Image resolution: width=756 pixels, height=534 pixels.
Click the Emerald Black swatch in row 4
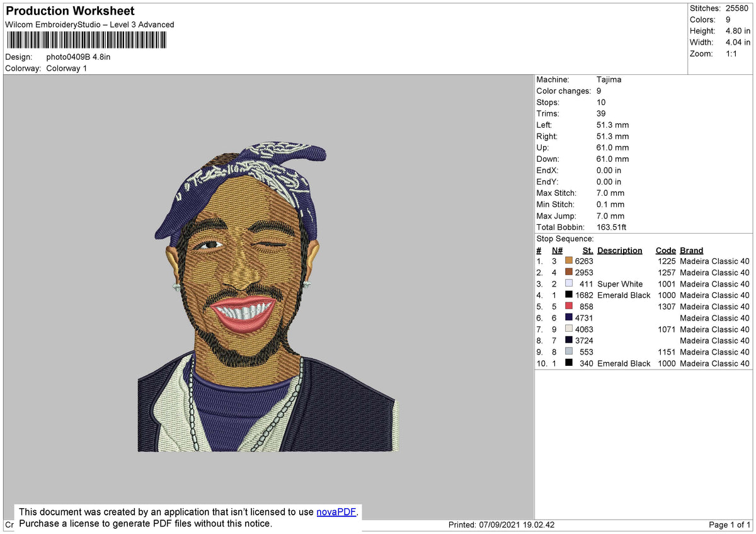tap(570, 295)
